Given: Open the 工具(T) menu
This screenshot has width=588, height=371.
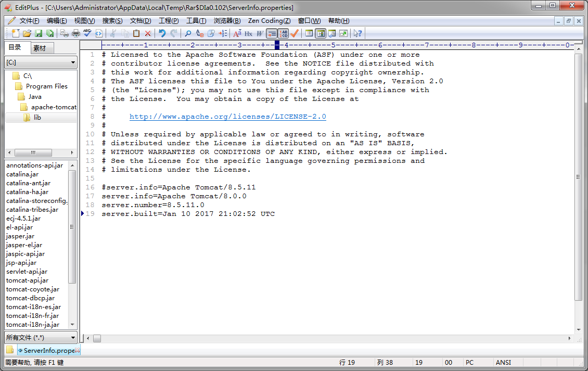Looking at the screenshot, I should pos(196,21).
